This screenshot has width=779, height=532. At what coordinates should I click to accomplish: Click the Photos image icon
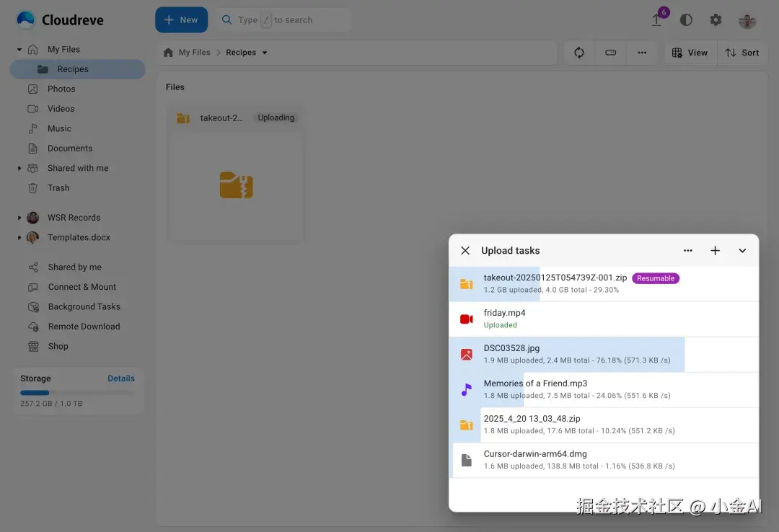(32, 89)
